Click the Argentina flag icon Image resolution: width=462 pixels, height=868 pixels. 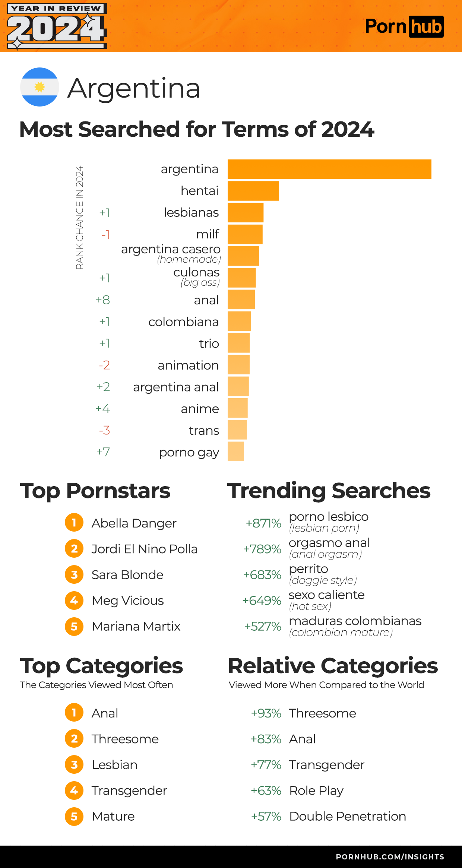pos(39,87)
